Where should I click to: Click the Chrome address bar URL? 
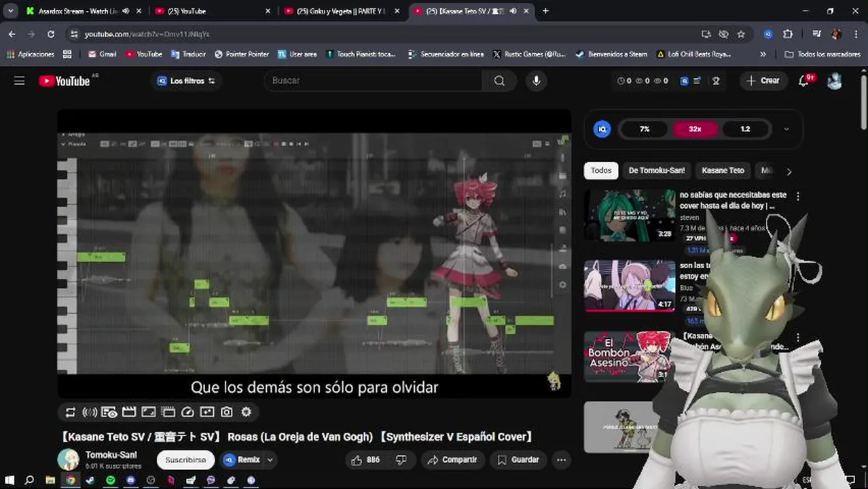pyautogui.click(x=147, y=34)
